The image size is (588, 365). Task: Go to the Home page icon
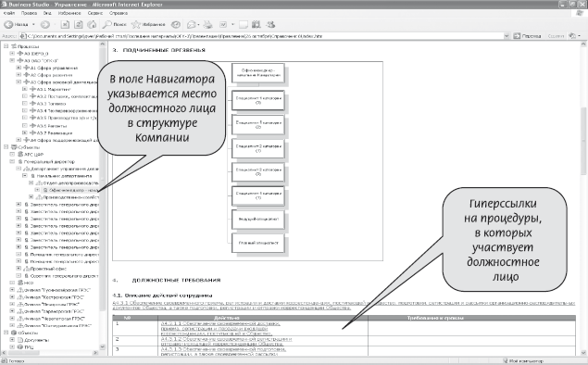click(x=92, y=24)
